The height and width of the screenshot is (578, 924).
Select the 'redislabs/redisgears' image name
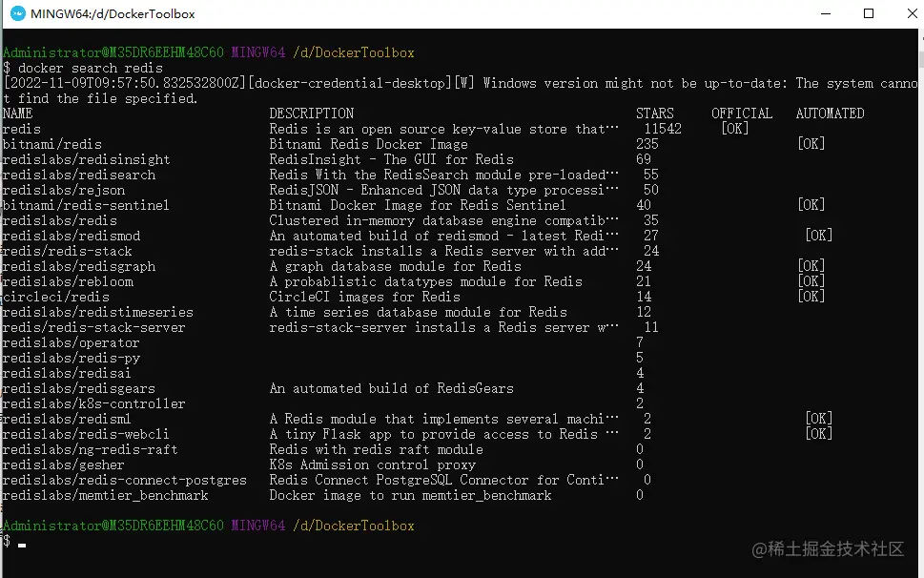click(78, 389)
